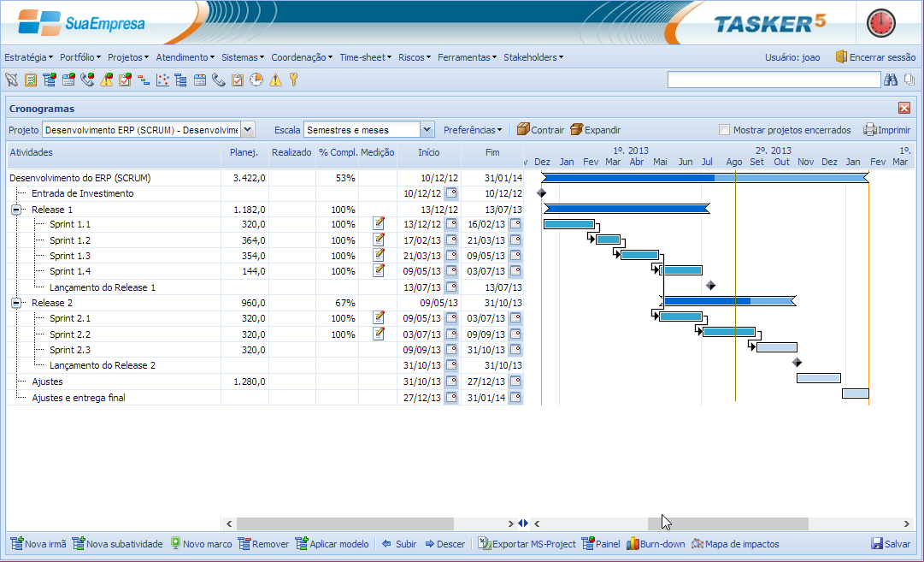This screenshot has width=924, height=562.
Task: Click the warning triangle icon with colored badge
Action: (x=106, y=80)
